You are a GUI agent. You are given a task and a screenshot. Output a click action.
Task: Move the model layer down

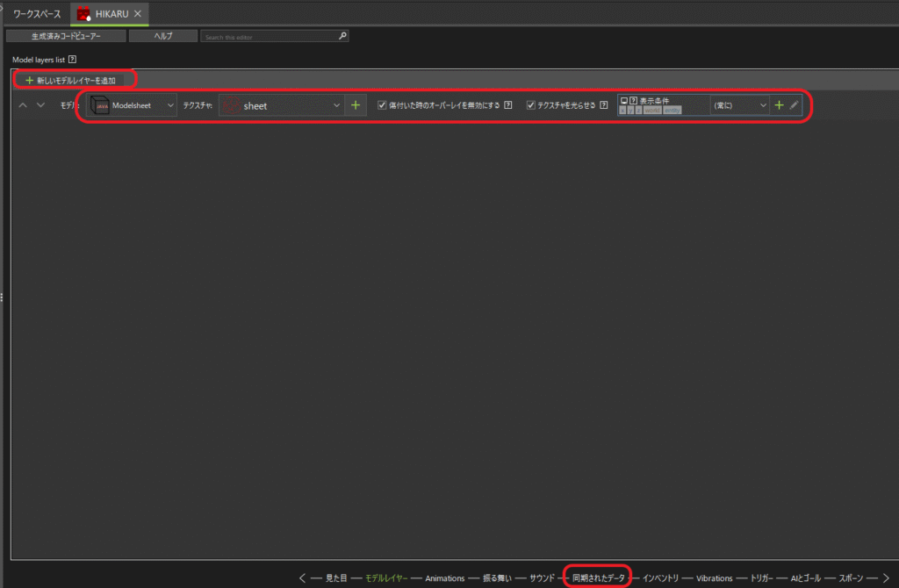pyautogui.click(x=40, y=105)
